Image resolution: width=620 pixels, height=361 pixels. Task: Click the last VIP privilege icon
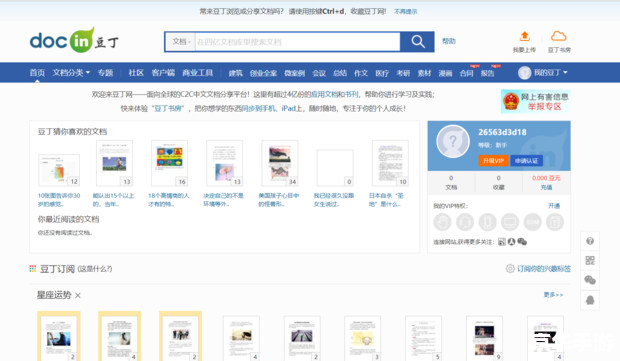click(555, 222)
